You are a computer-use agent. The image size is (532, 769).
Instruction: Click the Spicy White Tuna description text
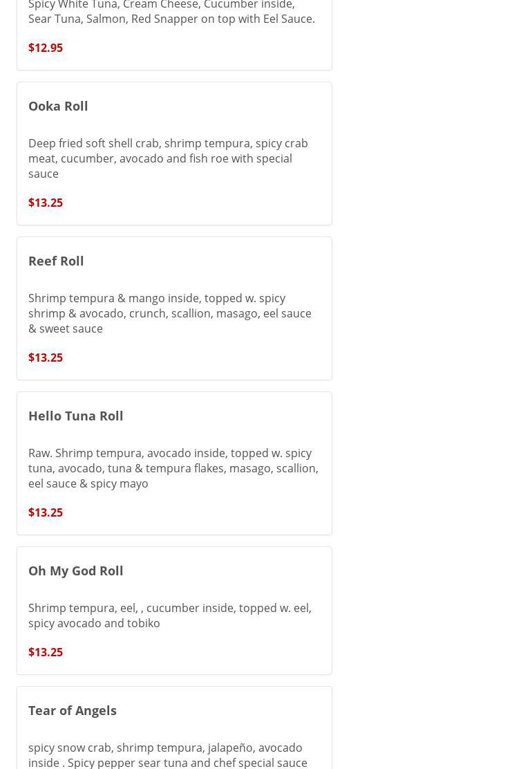pos(171,12)
